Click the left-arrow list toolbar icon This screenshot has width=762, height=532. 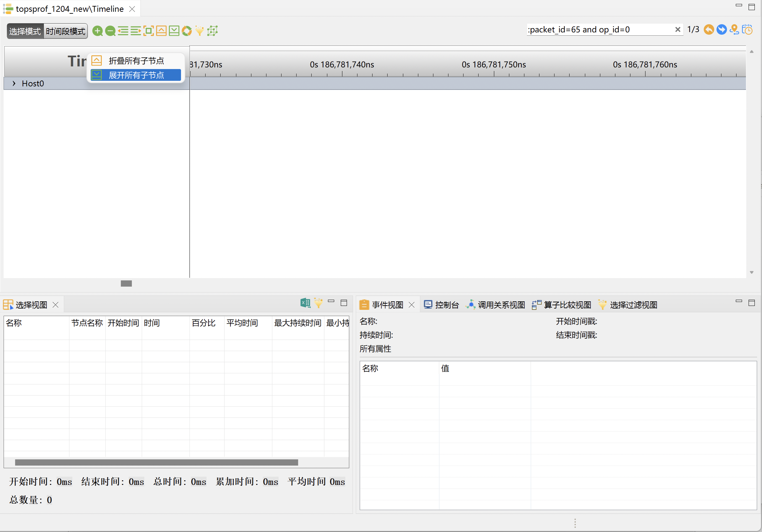click(123, 31)
